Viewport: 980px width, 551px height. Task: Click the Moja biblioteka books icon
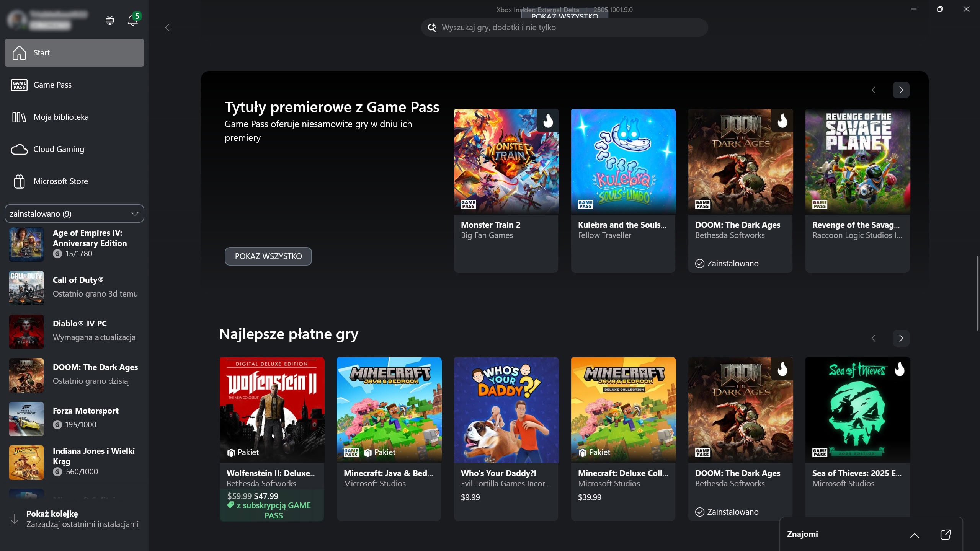(x=19, y=117)
